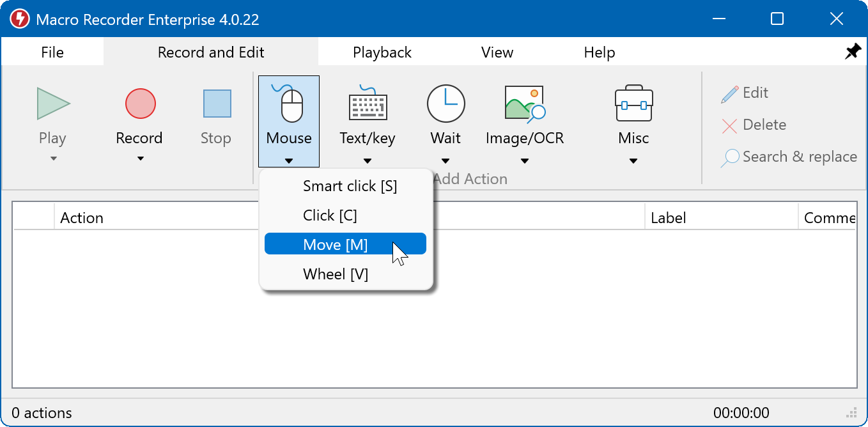Open the Misc dropdown arrow
The width and height of the screenshot is (868, 427).
tap(633, 161)
